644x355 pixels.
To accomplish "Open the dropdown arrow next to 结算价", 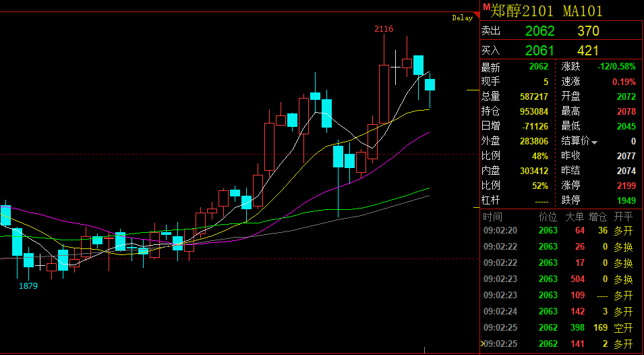I will [594, 142].
